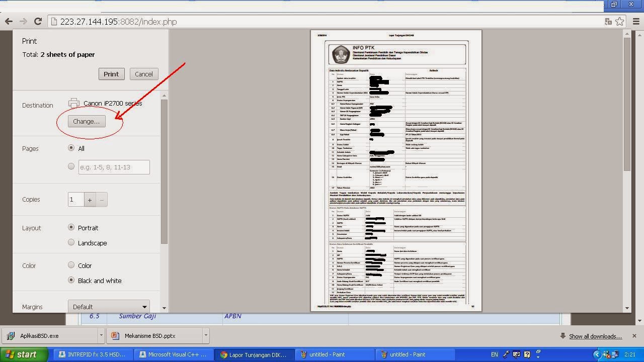Select the All pages radio button
The height and width of the screenshot is (362, 644).
tap(71, 148)
